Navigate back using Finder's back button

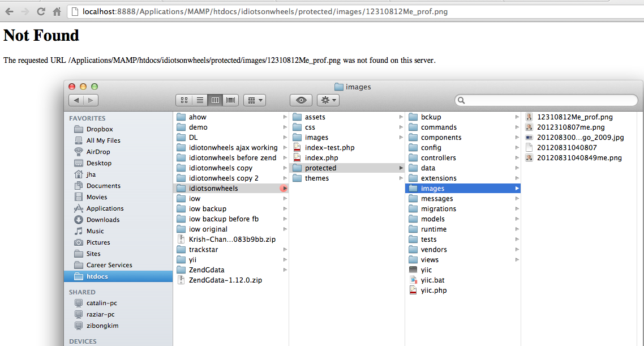(76, 100)
